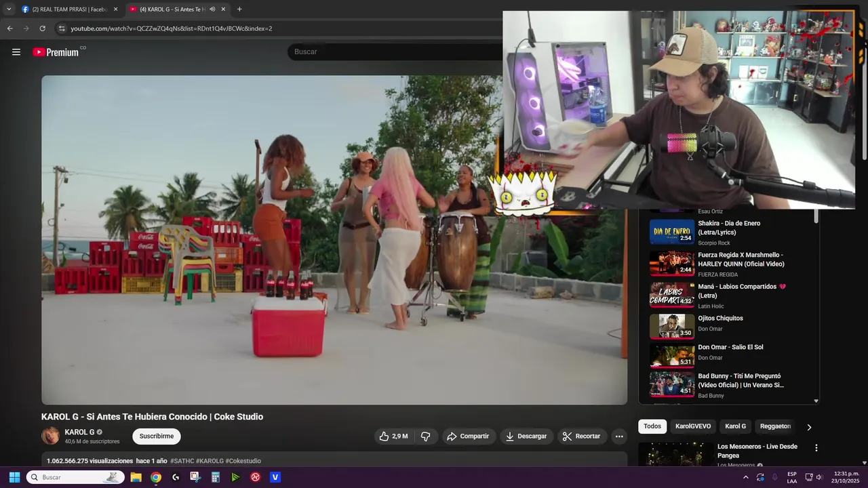Reload the page with browser refresh icon

point(42,28)
